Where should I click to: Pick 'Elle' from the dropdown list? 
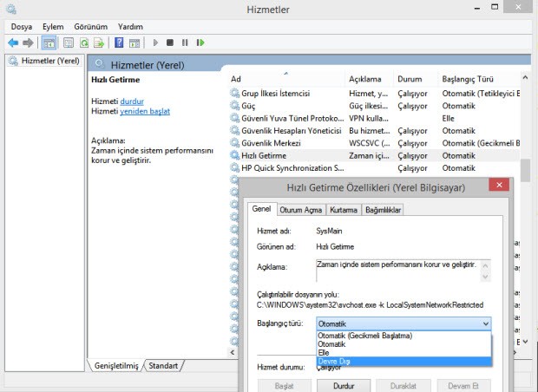coord(325,352)
